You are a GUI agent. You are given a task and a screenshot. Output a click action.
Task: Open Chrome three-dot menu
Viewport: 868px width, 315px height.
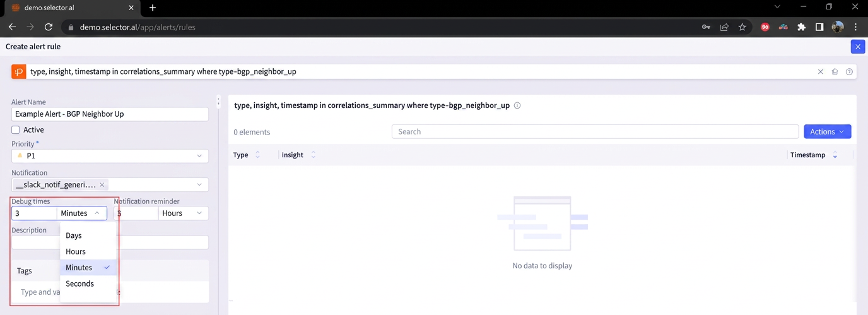pyautogui.click(x=856, y=27)
